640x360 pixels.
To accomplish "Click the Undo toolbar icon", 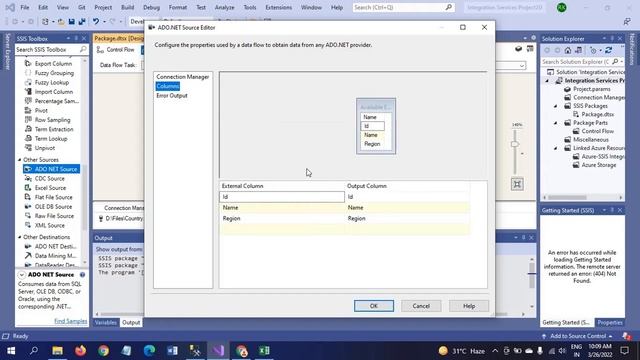I will 96,22.
